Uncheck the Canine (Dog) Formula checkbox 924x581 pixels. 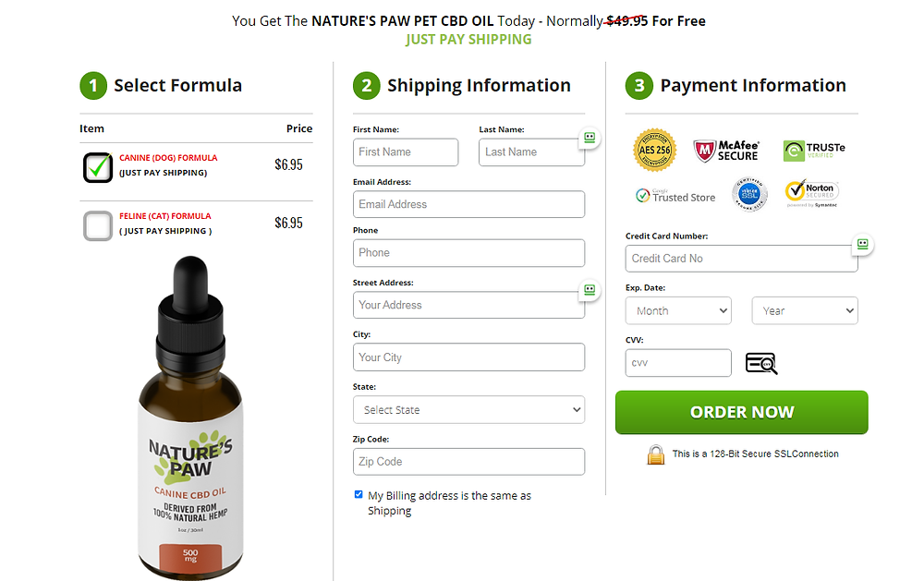point(98,167)
